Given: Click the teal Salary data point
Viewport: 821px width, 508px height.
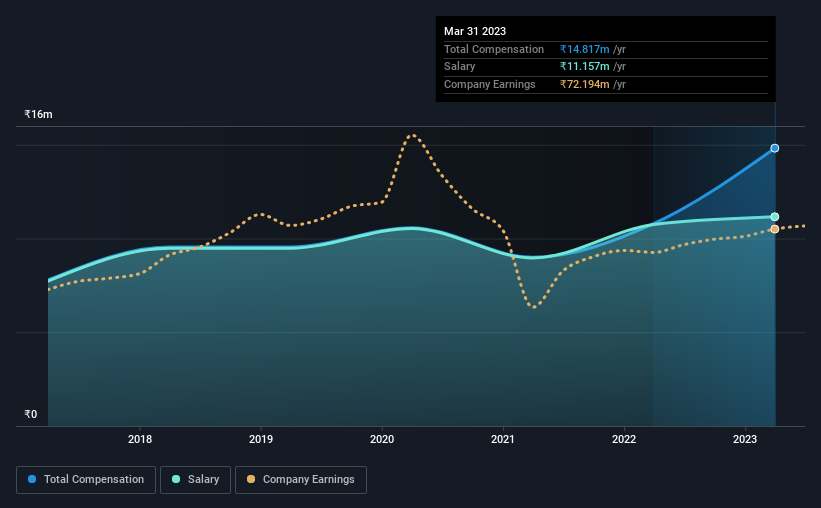Looking at the screenshot, I should coord(774,217).
